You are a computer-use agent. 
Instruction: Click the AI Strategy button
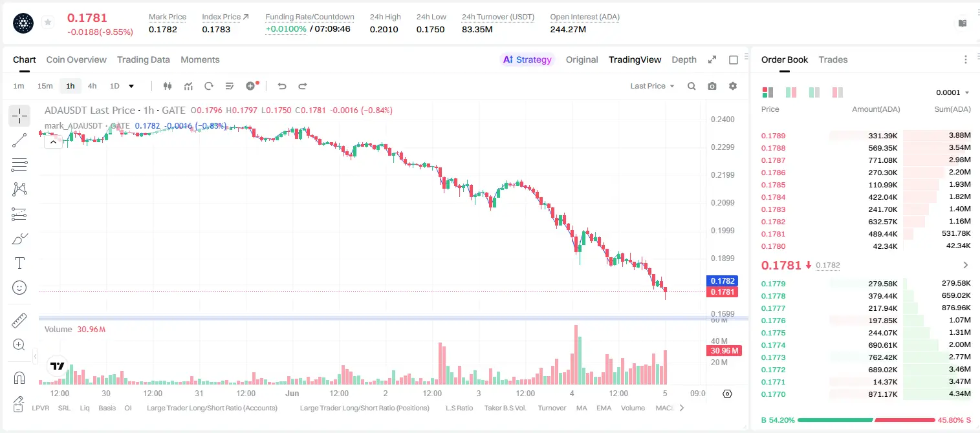[x=527, y=59]
